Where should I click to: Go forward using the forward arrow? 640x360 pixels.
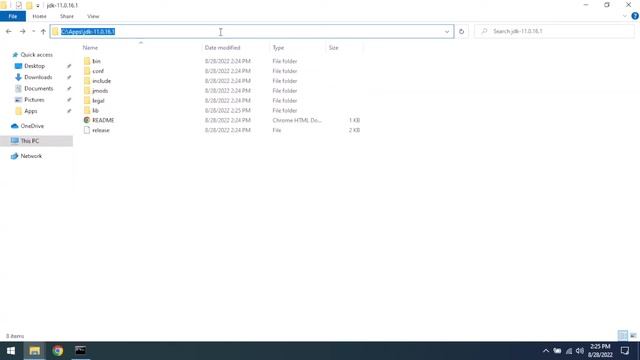coord(22,31)
